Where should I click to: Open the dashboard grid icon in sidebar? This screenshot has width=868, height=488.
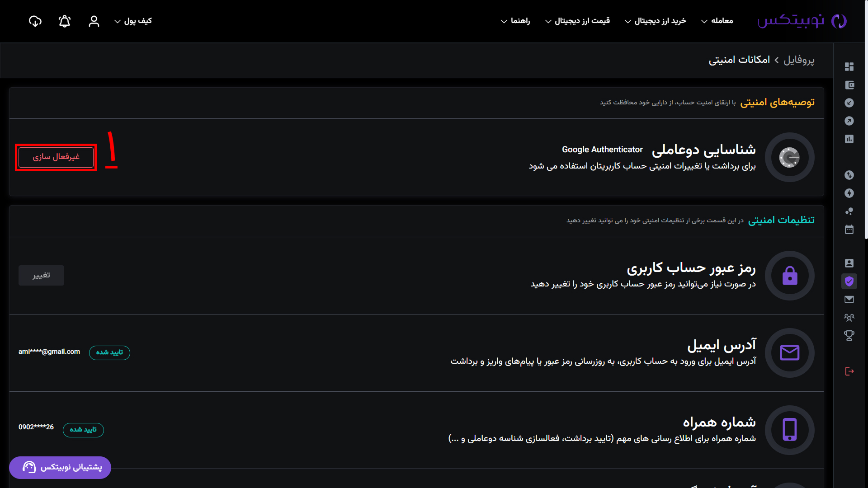point(849,66)
